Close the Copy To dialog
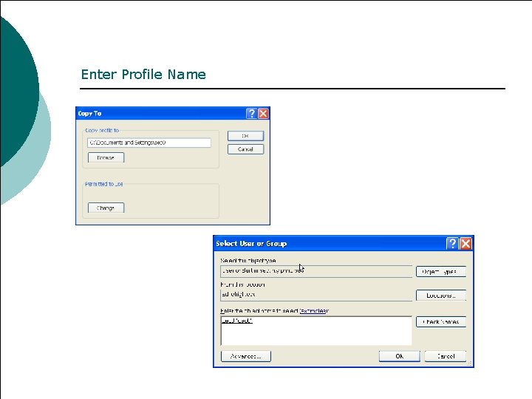The height and width of the screenshot is (399, 532). pos(263,113)
